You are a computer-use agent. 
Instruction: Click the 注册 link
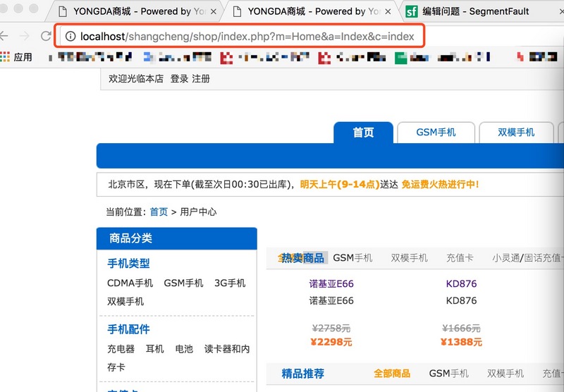point(201,79)
